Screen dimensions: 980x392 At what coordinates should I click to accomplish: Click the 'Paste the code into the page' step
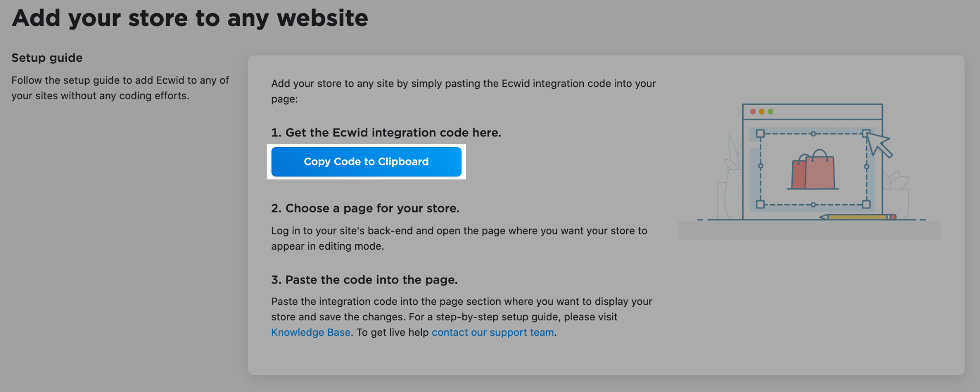[x=364, y=280]
